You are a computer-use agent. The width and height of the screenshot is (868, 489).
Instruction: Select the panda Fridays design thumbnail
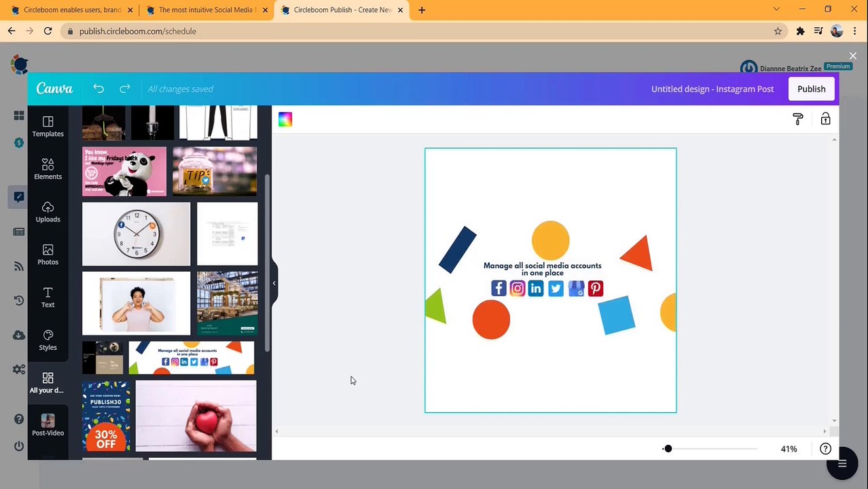[124, 171]
